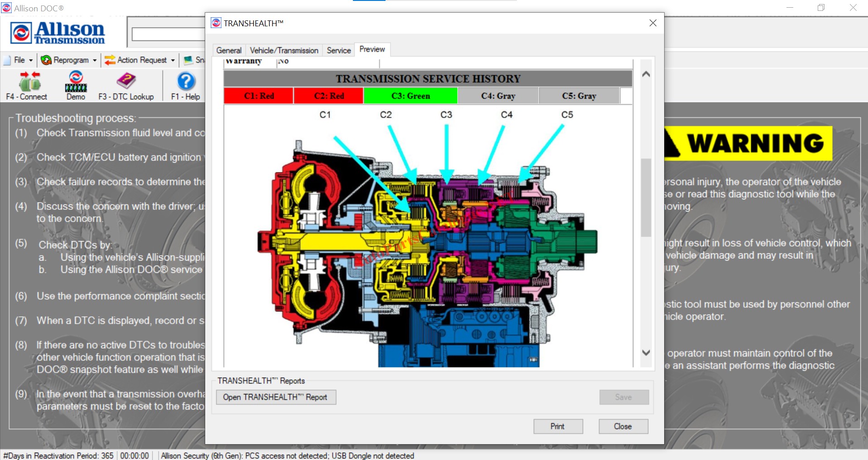
Task: Click the Allison Transmission logo
Action: point(58,33)
